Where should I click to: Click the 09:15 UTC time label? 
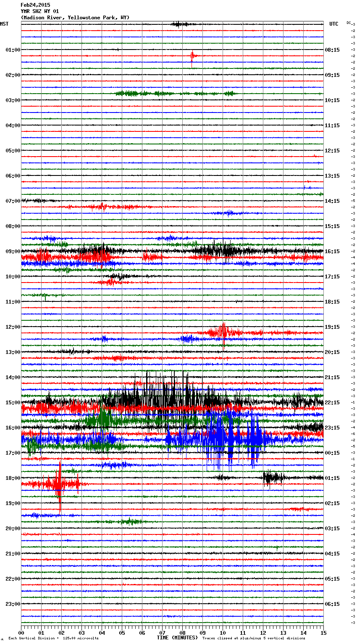332,75
